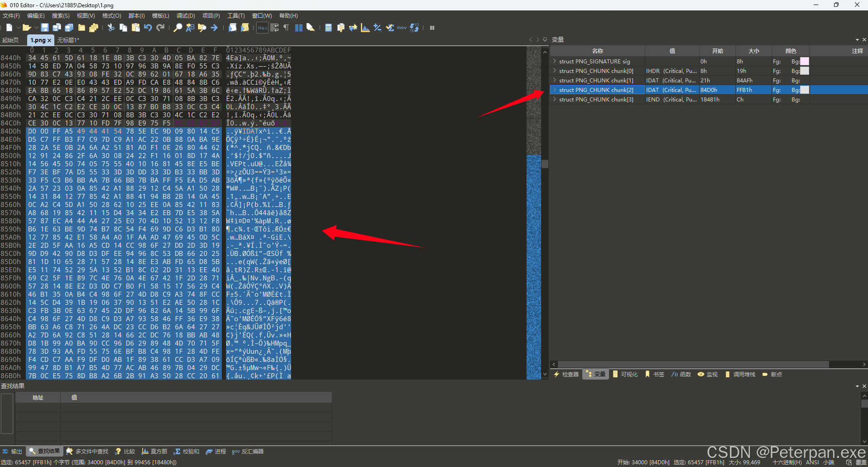Run a template with the toolbar icon
This screenshot has width=868, height=467.
[245, 28]
